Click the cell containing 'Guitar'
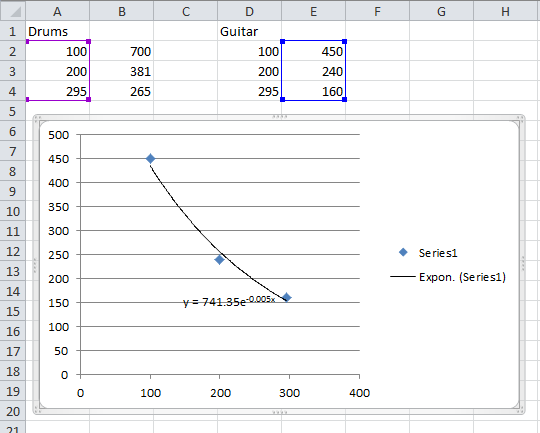The width and height of the screenshot is (540, 433). (x=249, y=31)
